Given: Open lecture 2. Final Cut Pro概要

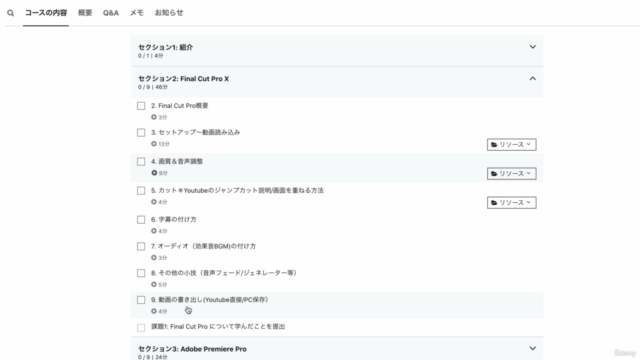Looking at the screenshot, I should pyautogui.click(x=180, y=106).
